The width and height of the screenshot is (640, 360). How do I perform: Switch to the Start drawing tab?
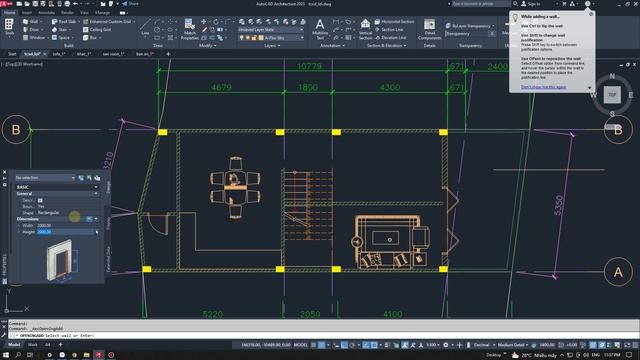coord(12,54)
